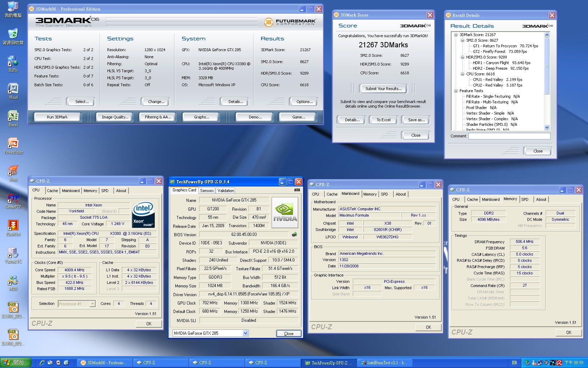The image size is (588, 368).
Task: Launch the Virtual PC desktop shortcut
Action: [13, 255]
